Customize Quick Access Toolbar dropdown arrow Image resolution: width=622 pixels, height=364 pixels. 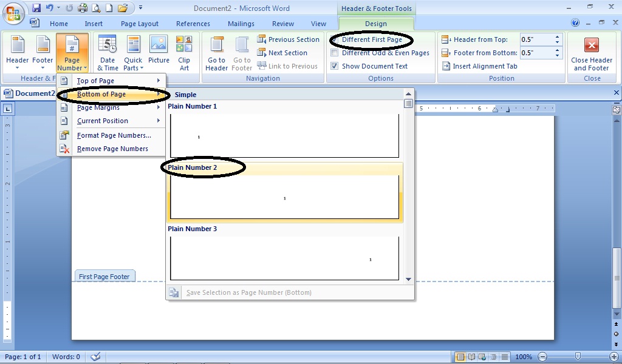(140, 8)
